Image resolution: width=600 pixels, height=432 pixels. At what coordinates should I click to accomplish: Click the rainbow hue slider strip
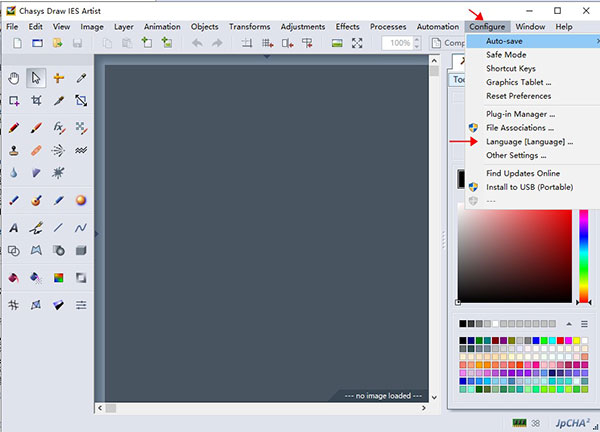tap(584, 254)
